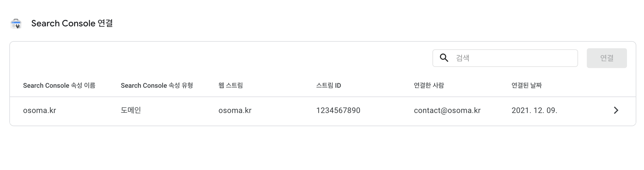Click the 연결 button
Screen dimensions: 644x170
coord(607,58)
